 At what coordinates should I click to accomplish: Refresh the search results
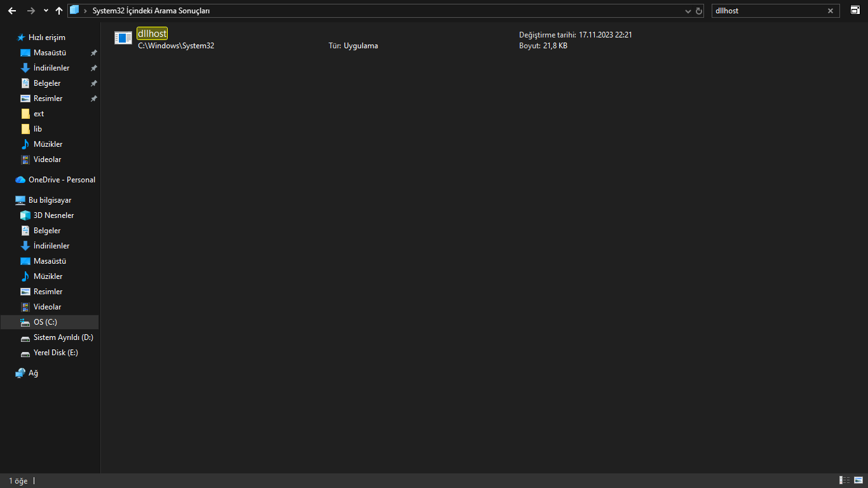click(699, 11)
